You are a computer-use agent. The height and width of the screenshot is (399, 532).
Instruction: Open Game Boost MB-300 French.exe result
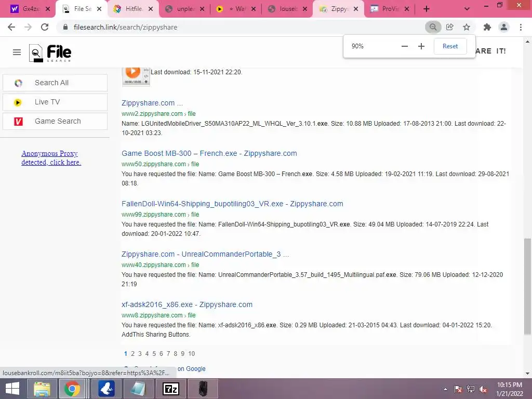tap(209, 153)
